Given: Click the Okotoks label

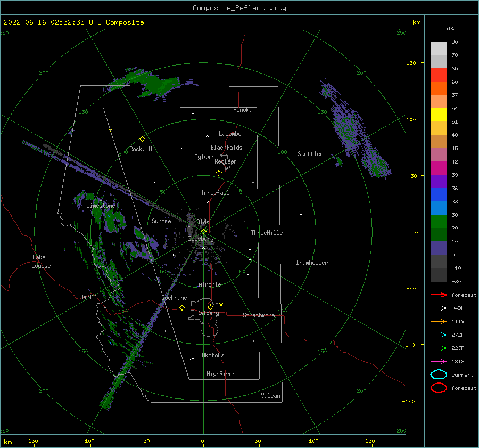Looking at the screenshot, I should coord(213,355).
